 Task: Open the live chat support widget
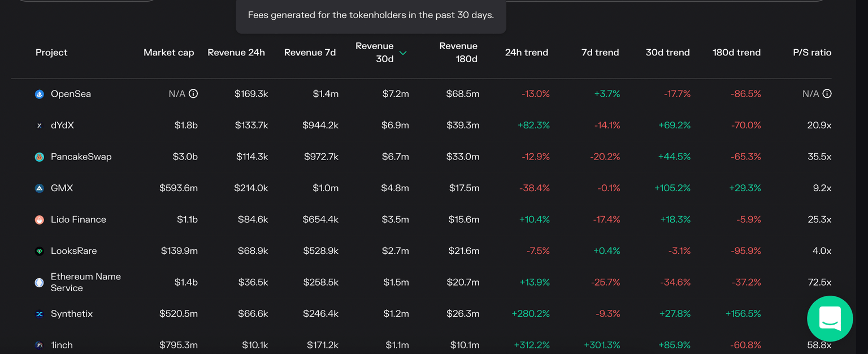tap(830, 318)
